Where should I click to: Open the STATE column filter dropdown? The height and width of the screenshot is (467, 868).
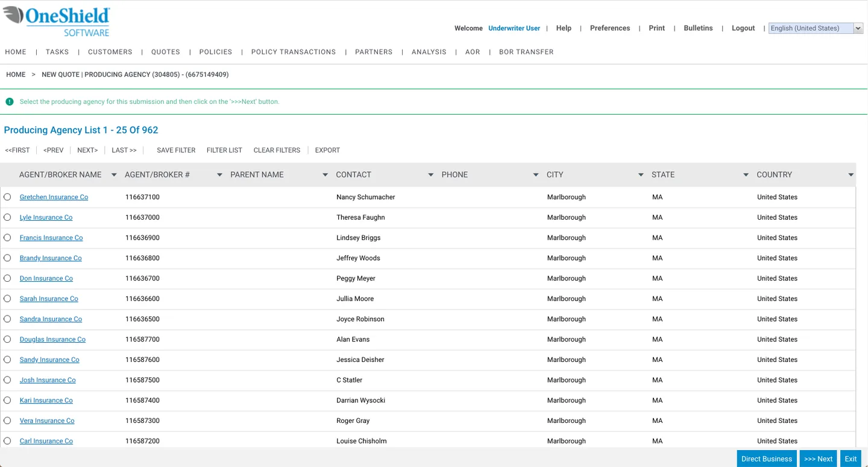[745, 174]
